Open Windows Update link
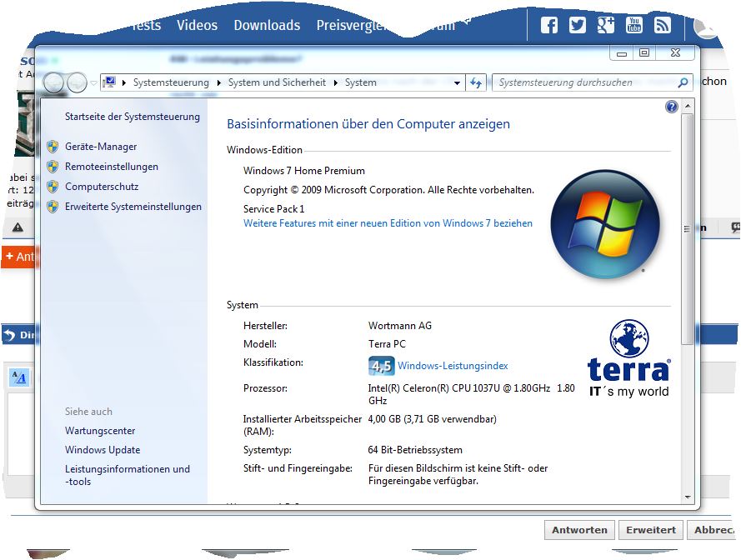 click(x=103, y=450)
